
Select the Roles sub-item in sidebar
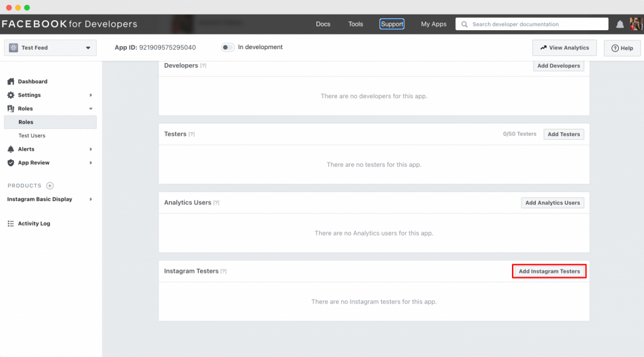[x=50, y=122]
